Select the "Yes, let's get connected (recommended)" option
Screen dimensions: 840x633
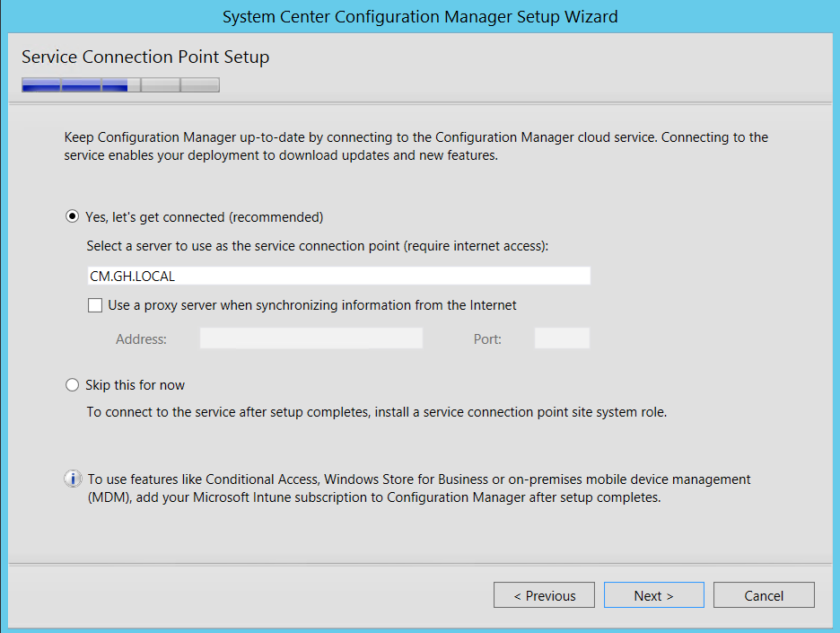[x=72, y=216]
